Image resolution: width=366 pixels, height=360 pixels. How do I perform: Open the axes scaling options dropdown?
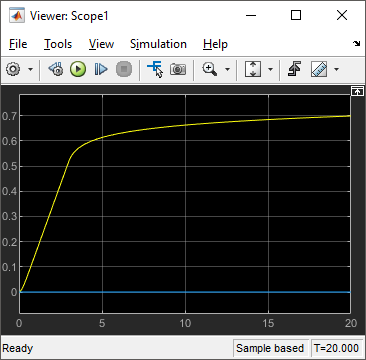point(270,69)
